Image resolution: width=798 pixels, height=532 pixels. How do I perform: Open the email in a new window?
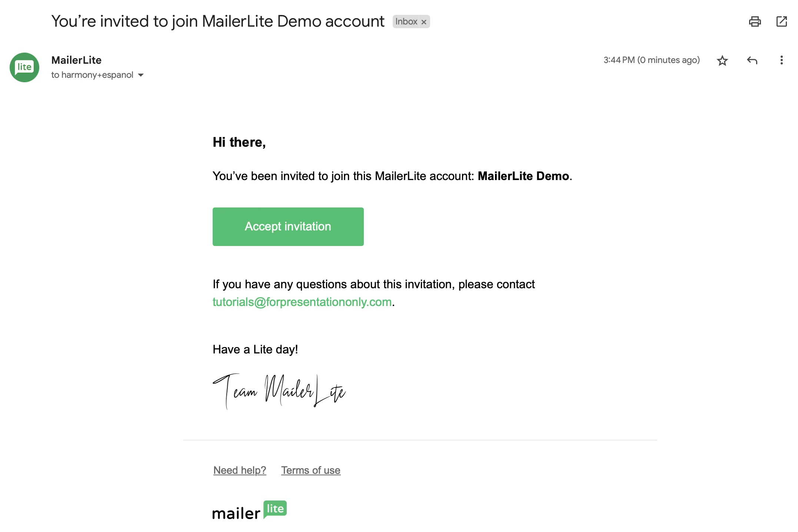point(781,21)
